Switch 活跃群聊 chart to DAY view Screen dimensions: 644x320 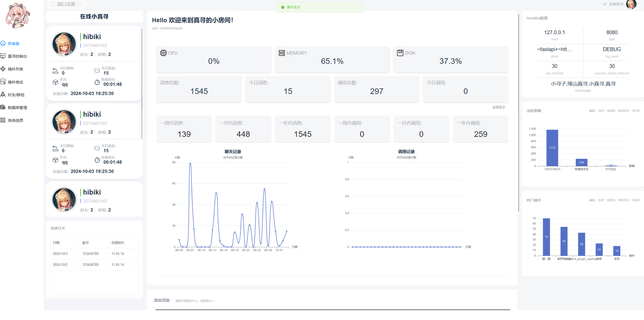click(x=601, y=111)
